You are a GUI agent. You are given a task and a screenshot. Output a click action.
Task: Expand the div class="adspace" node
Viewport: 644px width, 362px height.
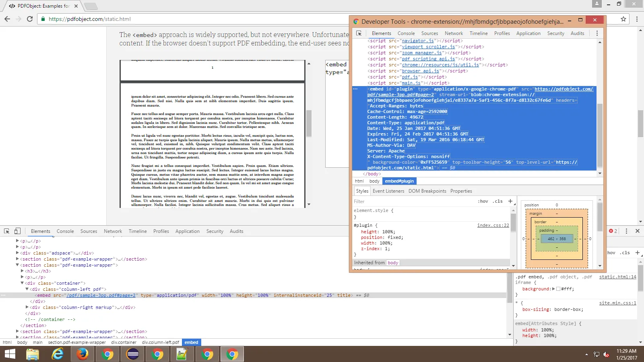coord(17,253)
